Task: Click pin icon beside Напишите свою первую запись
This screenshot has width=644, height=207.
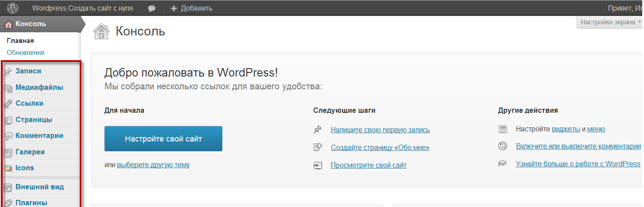Action: 318,130
